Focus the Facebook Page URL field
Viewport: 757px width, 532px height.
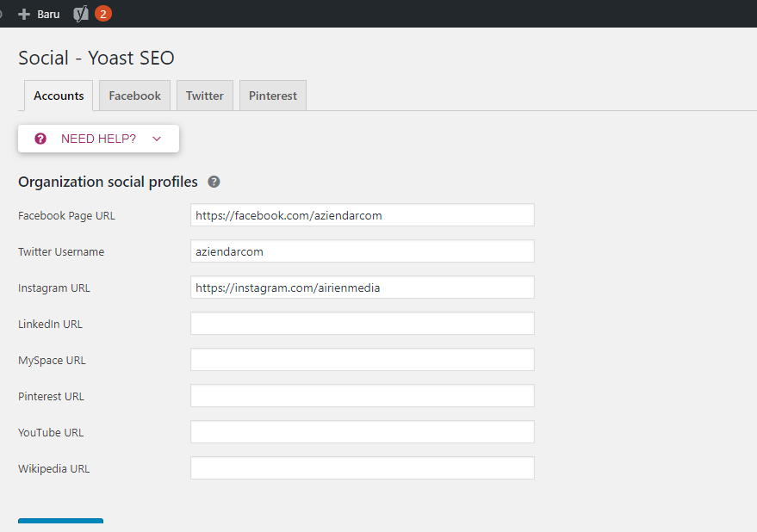(x=363, y=215)
